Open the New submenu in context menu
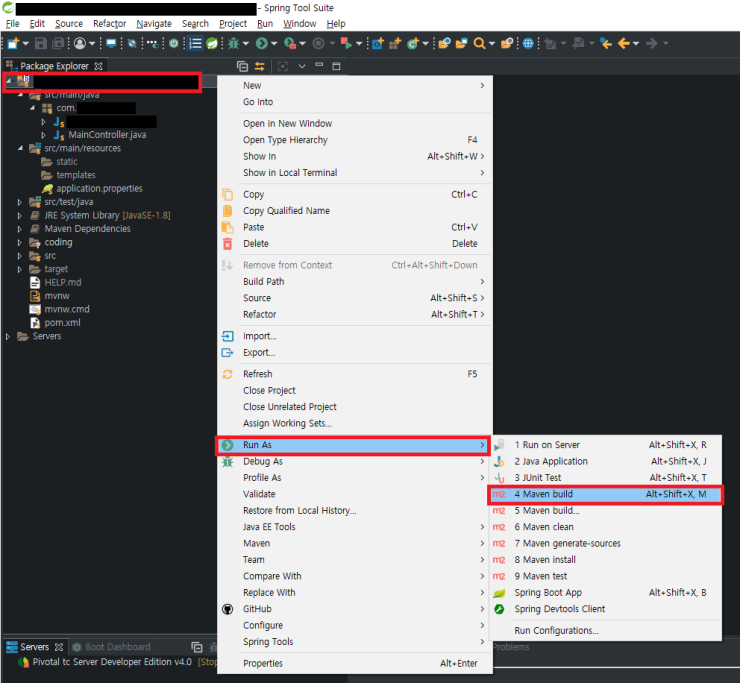The image size is (740, 683). (252, 86)
